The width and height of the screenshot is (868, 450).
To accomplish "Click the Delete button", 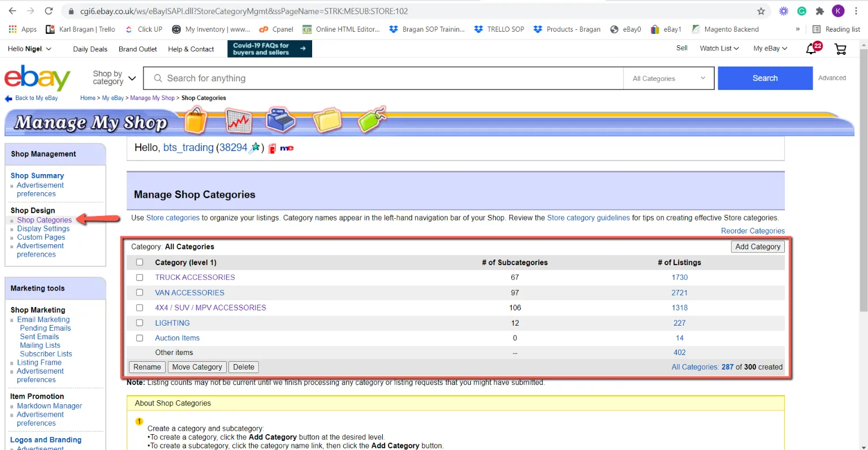I will coord(244,367).
